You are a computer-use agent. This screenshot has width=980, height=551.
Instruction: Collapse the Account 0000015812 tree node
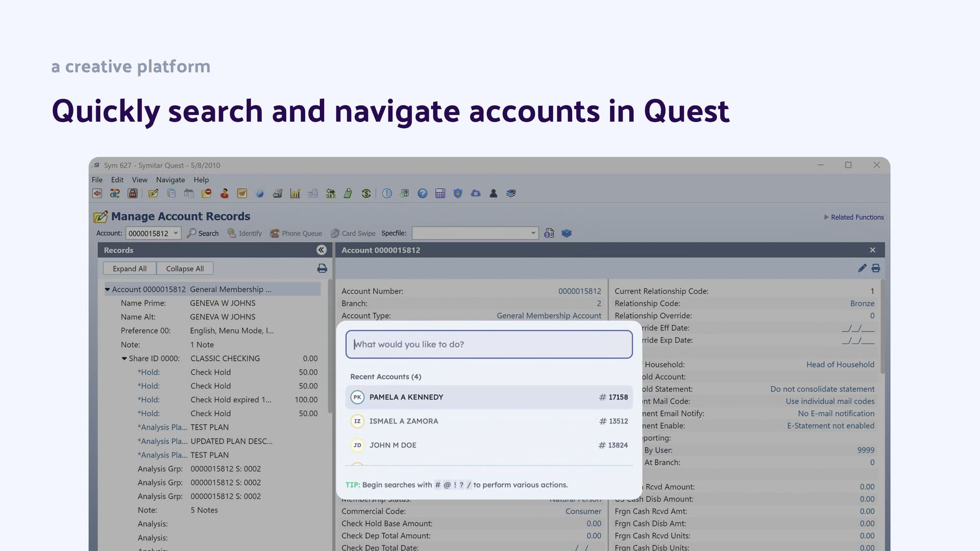point(107,289)
